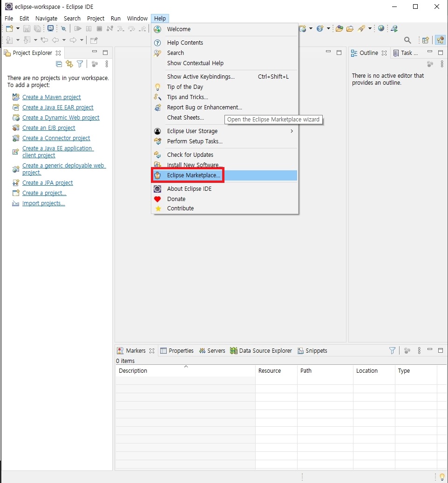Viewport: 448px width, 483px height.
Task: Open the Back history dropdown arrow
Action: pyautogui.click(x=64, y=40)
